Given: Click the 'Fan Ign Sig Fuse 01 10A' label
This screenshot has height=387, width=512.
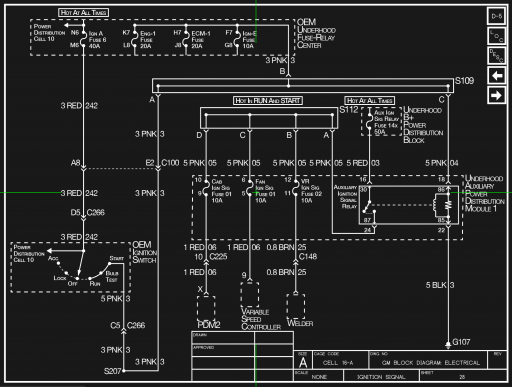Looking at the screenshot, I should 265,191.
